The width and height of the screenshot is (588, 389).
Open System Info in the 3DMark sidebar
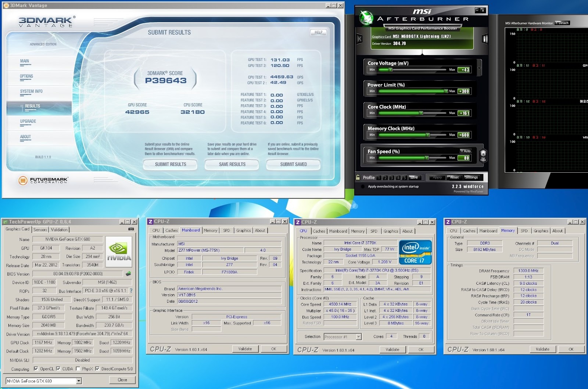tap(31, 91)
